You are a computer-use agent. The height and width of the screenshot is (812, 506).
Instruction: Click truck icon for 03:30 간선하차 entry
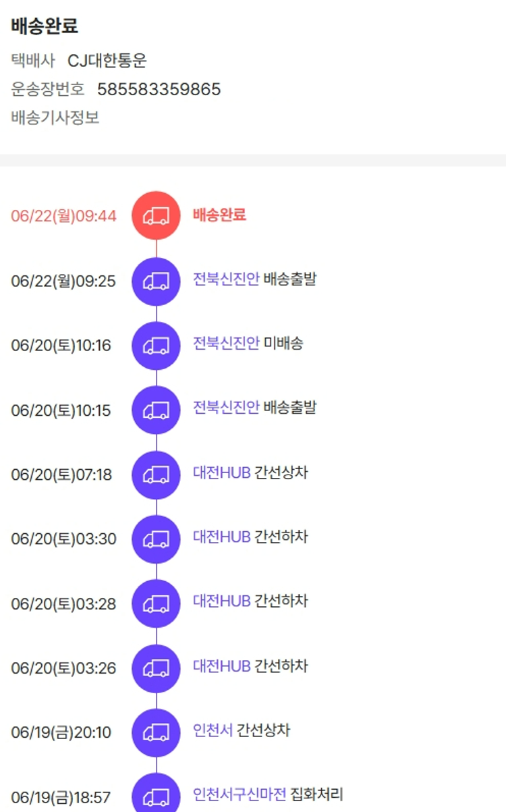[x=156, y=539]
